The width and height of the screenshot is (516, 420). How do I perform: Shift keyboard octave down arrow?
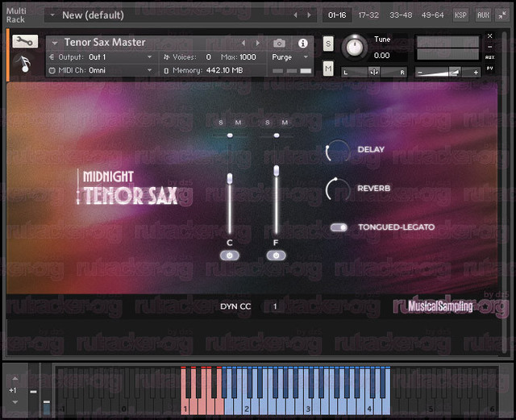15,402
